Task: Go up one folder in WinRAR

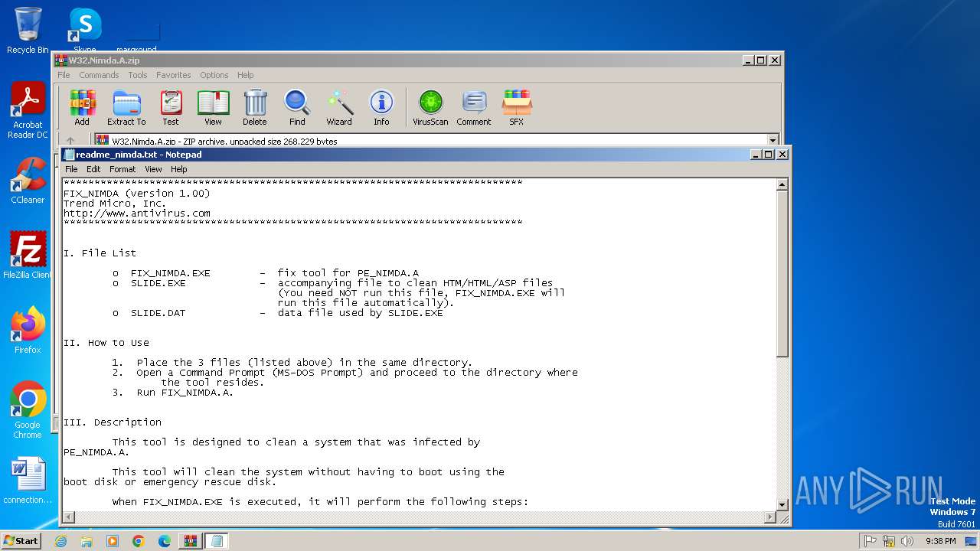Action: pyautogui.click(x=70, y=141)
